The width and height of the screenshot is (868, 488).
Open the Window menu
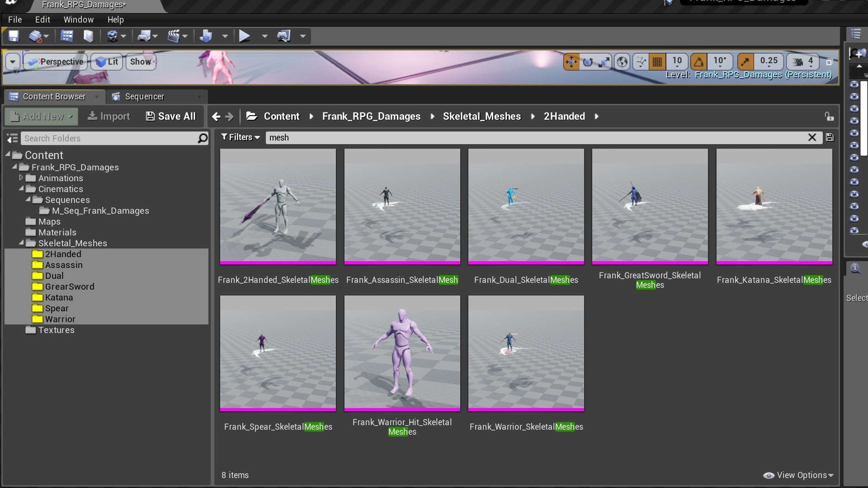tap(78, 19)
